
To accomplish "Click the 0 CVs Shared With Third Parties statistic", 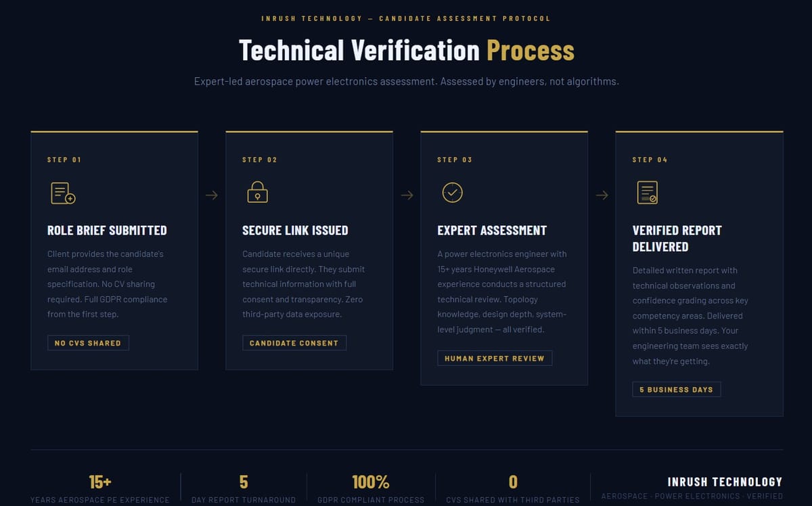I will tap(512, 486).
